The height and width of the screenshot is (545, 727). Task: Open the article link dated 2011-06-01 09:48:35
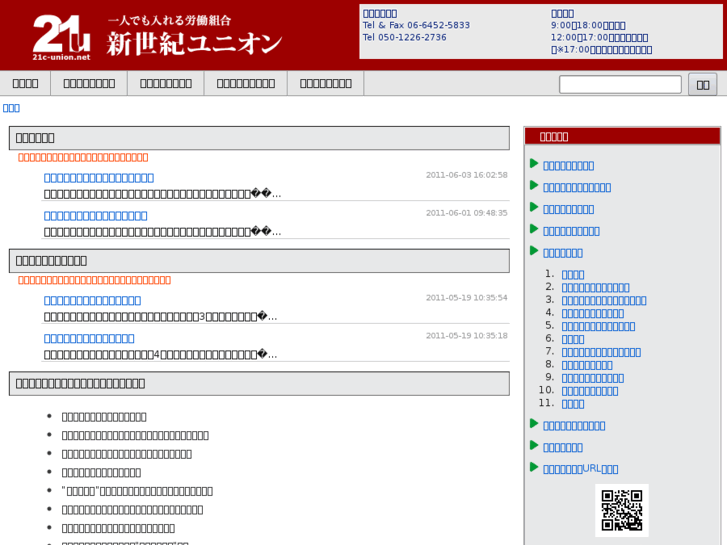point(96,216)
